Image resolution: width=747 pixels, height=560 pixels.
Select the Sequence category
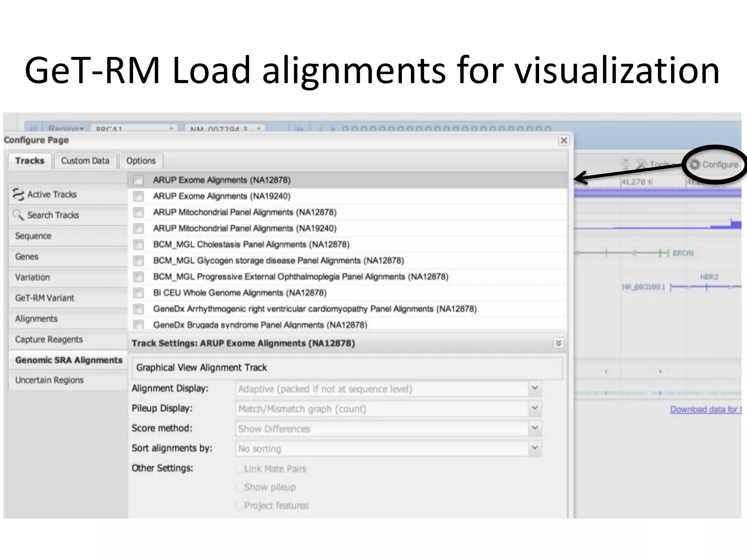click(x=68, y=236)
